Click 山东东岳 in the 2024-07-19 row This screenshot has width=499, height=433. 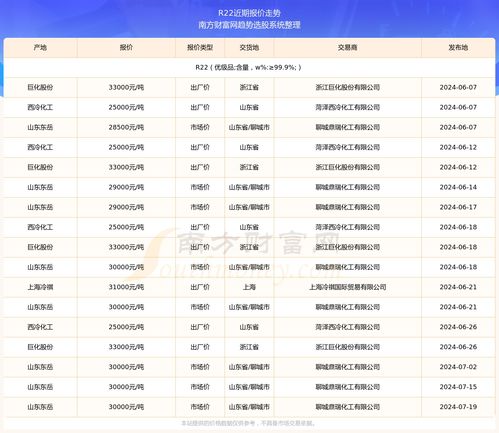point(40,407)
